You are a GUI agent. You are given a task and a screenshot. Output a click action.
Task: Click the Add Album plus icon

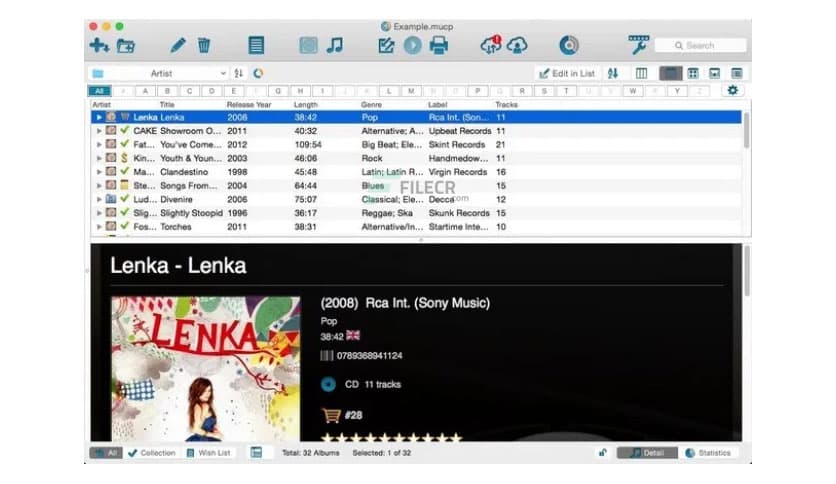click(x=99, y=45)
